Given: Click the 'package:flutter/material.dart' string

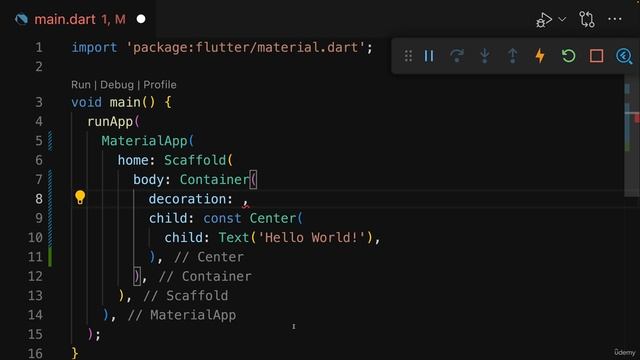Looking at the screenshot, I should 246,47.
